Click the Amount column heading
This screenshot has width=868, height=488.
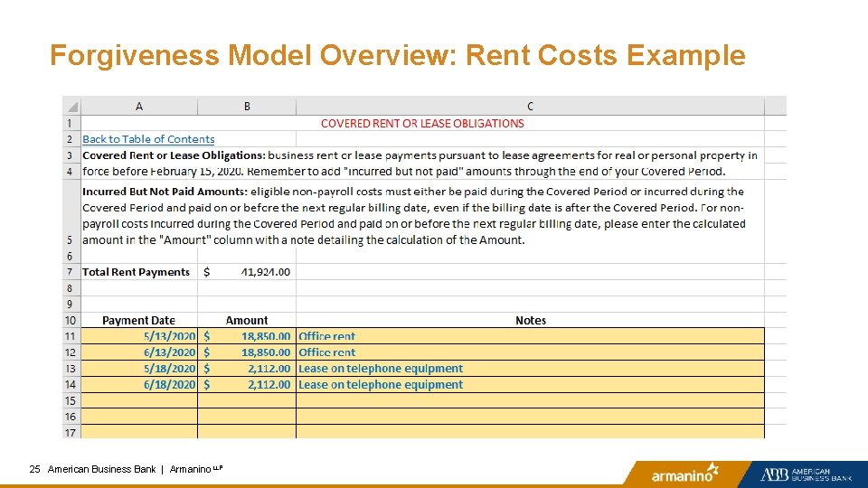(x=247, y=320)
